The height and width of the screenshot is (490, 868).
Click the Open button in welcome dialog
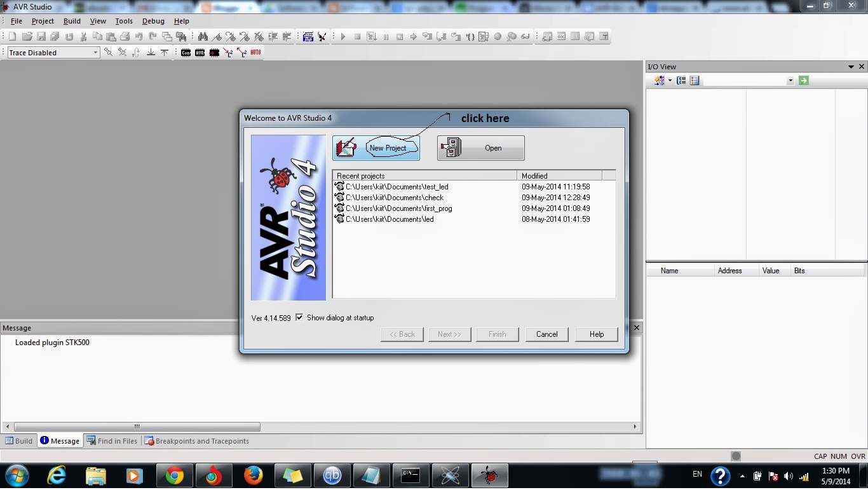click(481, 148)
